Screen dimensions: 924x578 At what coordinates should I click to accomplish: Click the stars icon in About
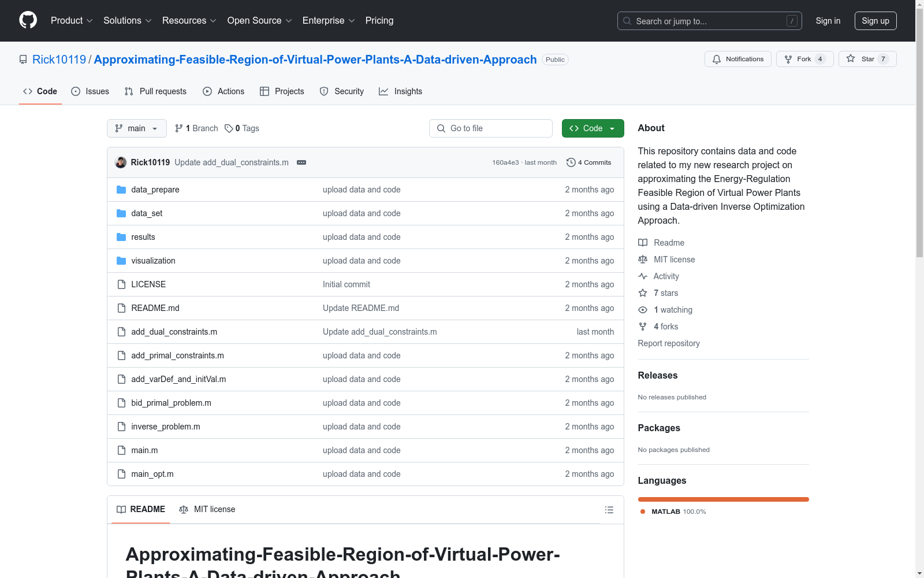643,293
